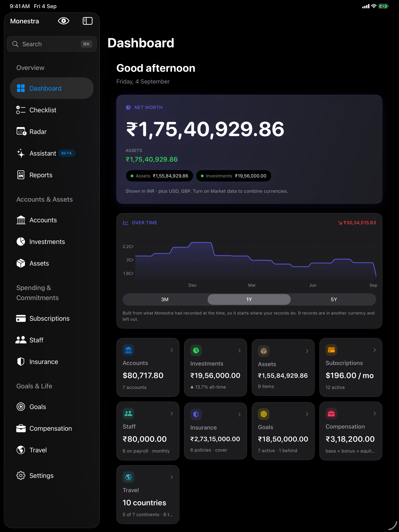Click the Goals card yellow target icon
Viewport: 399px width, 532px height.
click(264, 414)
